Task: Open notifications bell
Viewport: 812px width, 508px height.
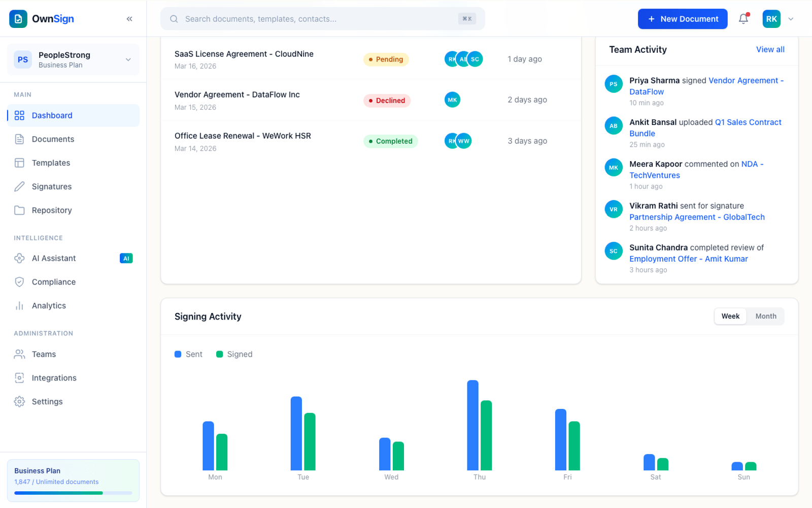Action: tap(743, 19)
